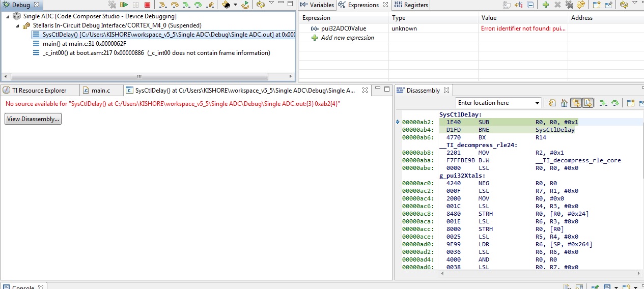This screenshot has height=289, width=644.
Task: Click Add new expression row
Action: pyautogui.click(x=342, y=38)
